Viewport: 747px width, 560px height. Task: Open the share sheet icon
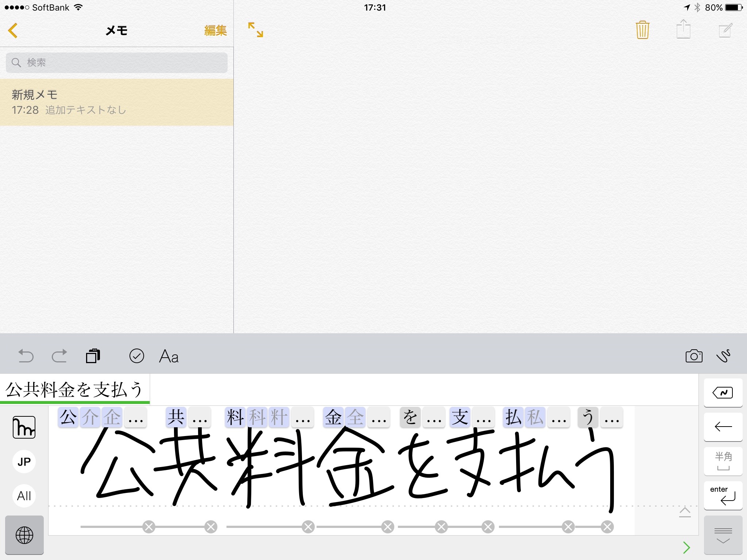683,29
